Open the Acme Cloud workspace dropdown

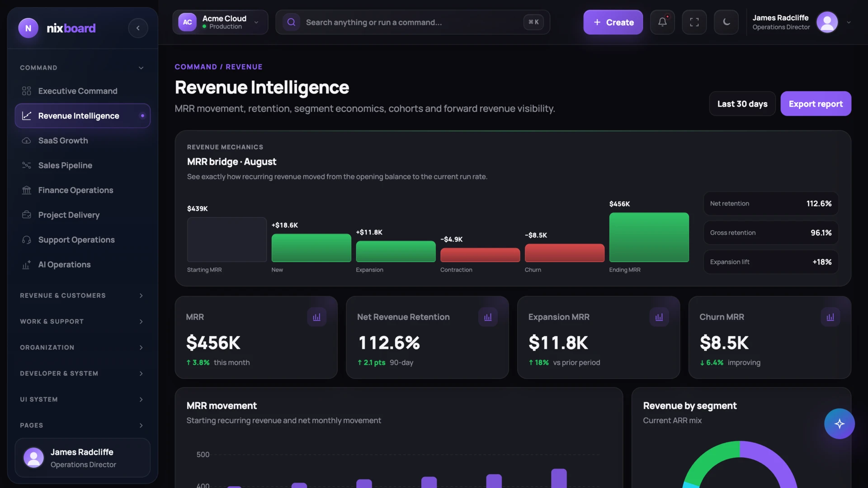pyautogui.click(x=220, y=22)
